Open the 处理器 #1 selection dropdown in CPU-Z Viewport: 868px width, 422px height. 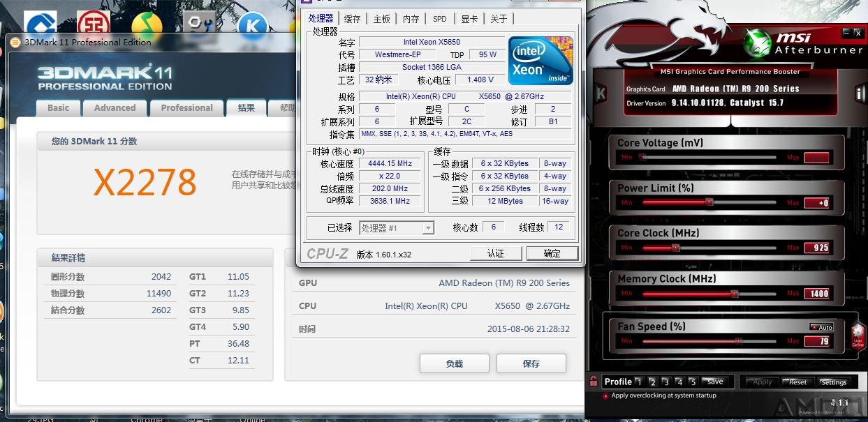(397, 228)
